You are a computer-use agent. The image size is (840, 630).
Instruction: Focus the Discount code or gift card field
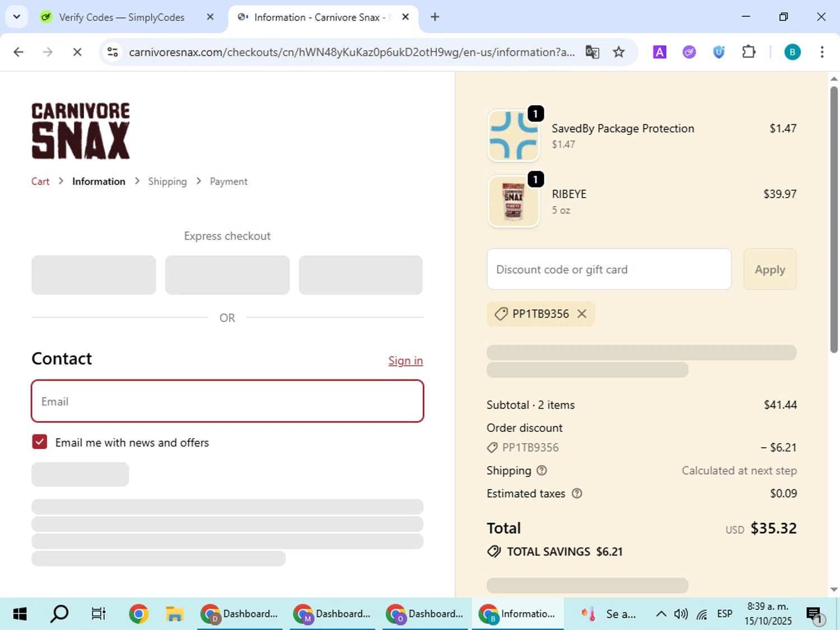[x=609, y=269]
